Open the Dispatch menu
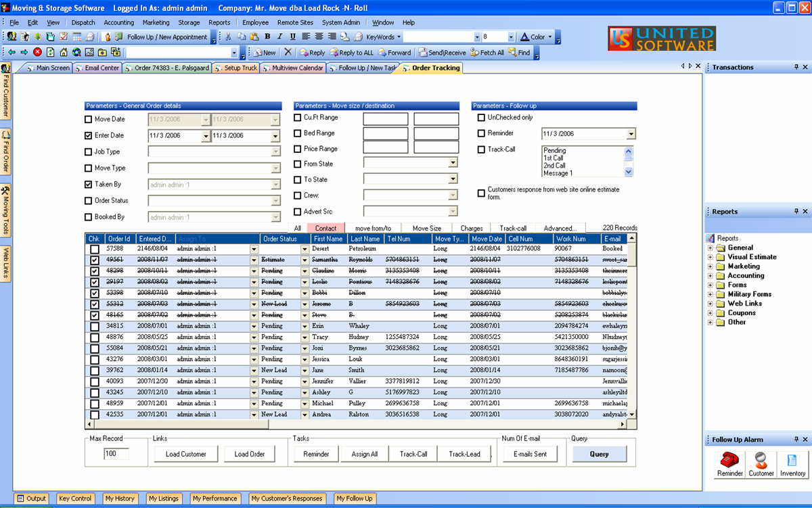This screenshot has height=508, width=812. tap(83, 22)
